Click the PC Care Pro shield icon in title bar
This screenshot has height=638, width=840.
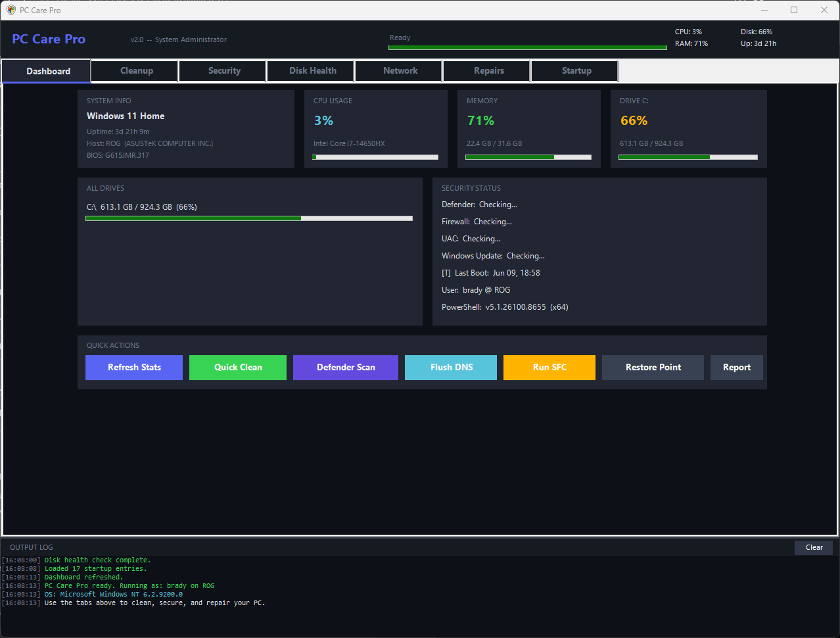(11, 10)
